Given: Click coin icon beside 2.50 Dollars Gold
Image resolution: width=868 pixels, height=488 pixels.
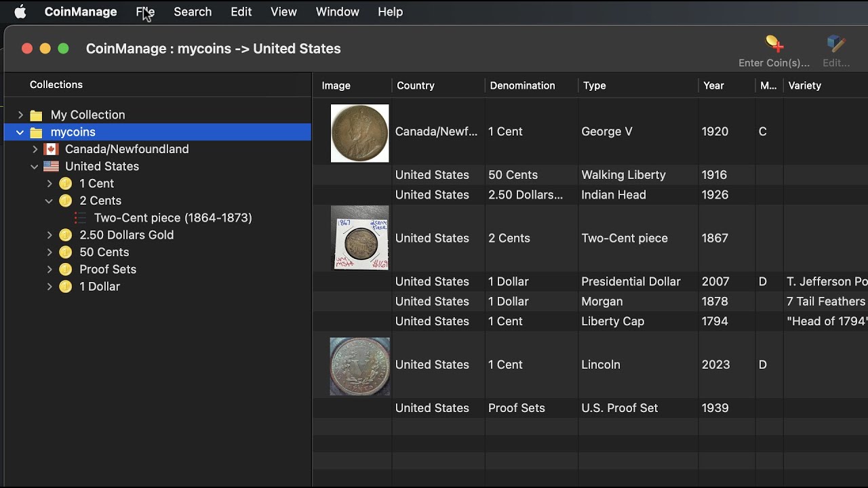Looking at the screenshot, I should click(65, 235).
